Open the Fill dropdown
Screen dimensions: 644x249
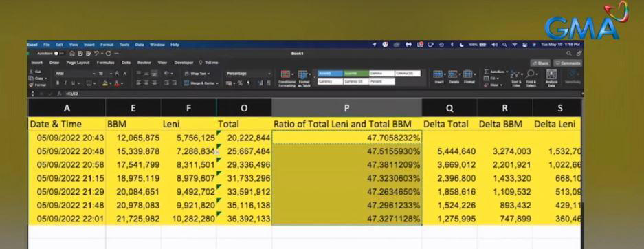(x=492, y=78)
